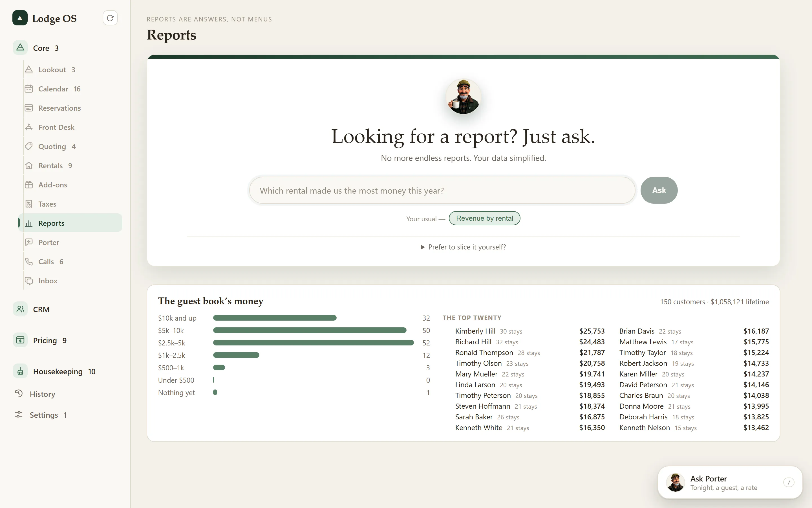Click the Calls phone icon
The image size is (812, 508).
pyautogui.click(x=29, y=261)
